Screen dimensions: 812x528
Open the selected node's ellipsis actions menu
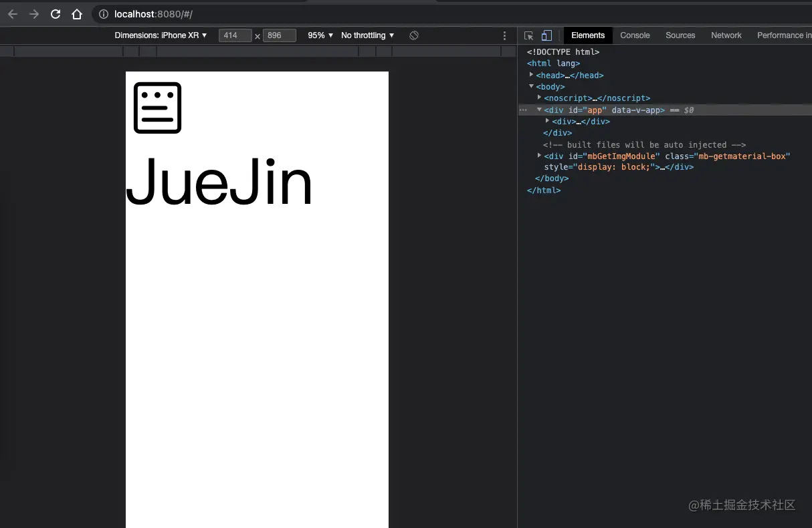(x=523, y=110)
